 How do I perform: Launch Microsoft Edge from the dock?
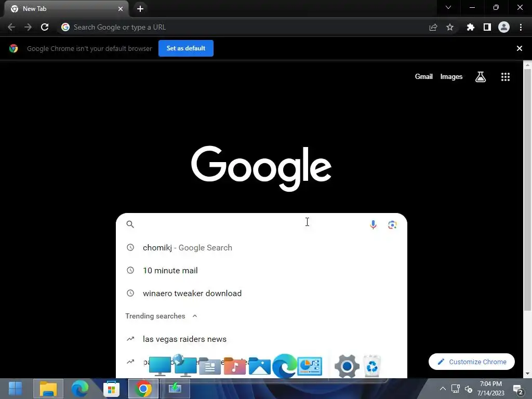tap(285, 366)
